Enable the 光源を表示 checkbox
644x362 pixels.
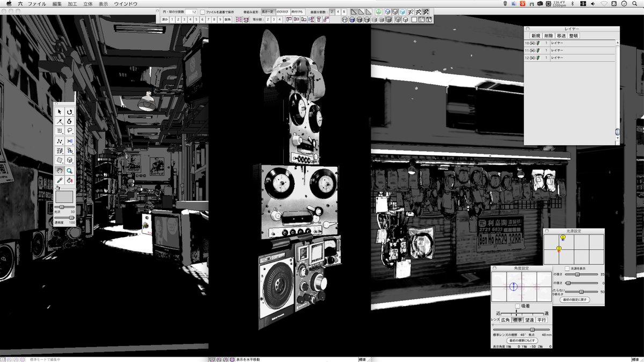pos(567,268)
